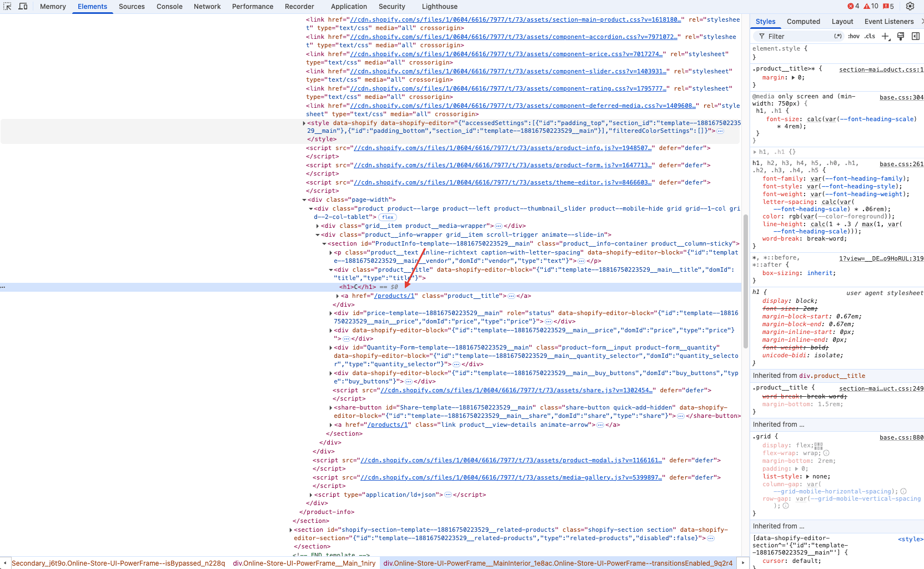Open the theme-editor.js script source link
The image size is (924, 569).
click(503, 183)
